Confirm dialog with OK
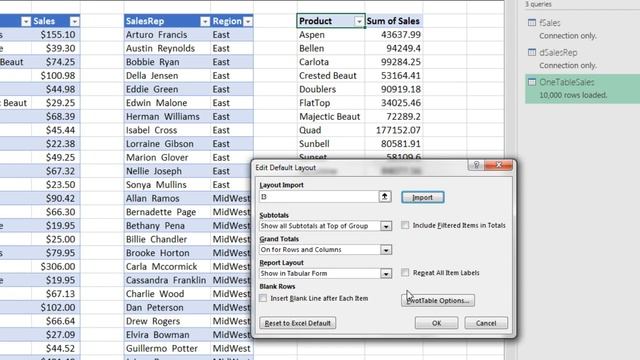This screenshot has width=640, height=360. tap(436, 323)
